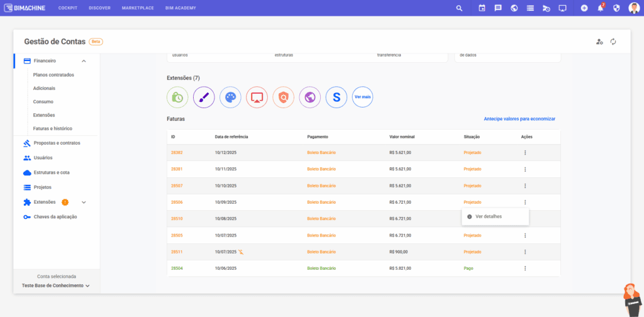Open invoice ID 28504 link
644x317 pixels.
pyautogui.click(x=176, y=268)
